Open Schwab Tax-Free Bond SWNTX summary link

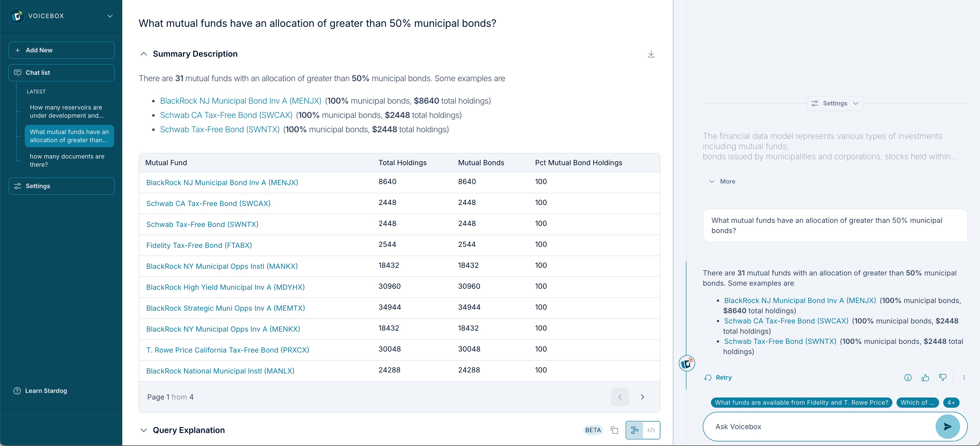coord(220,129)
